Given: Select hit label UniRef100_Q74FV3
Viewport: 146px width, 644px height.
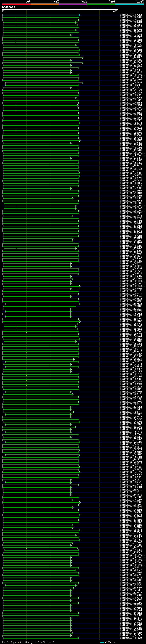Looking at the screenshot, I should 131,67.
